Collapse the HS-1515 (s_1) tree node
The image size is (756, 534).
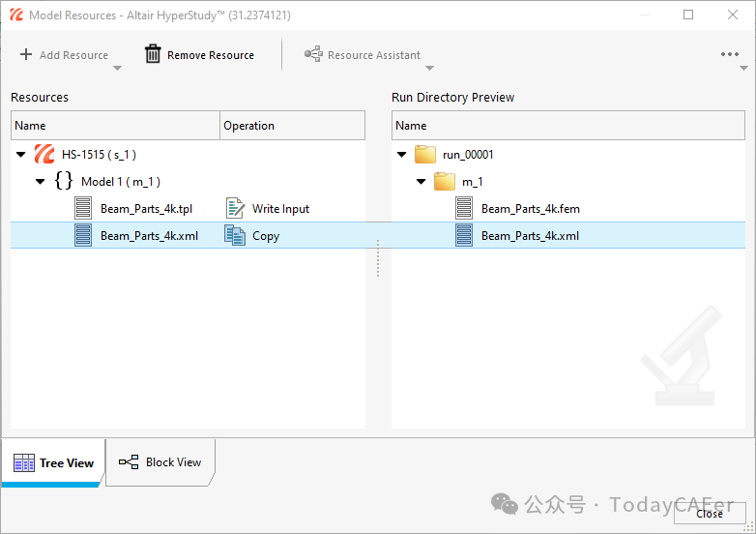[20, 155]
